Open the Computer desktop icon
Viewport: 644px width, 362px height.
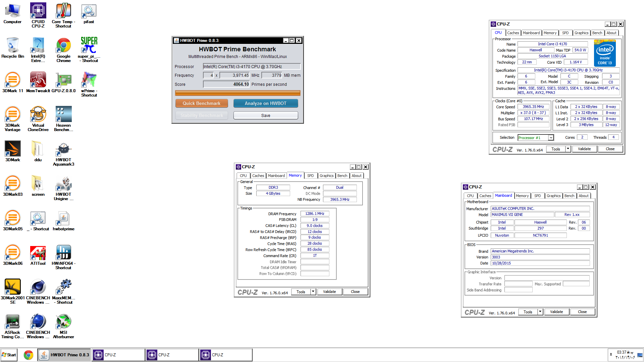[12, 14]
